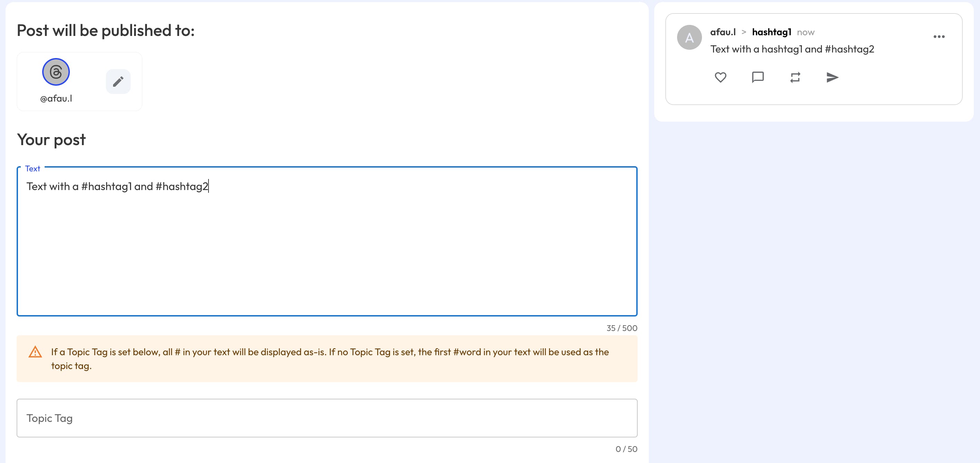
Task: Click the comment bubble icon in preview
Action: pyautogui.click(x=757, y=77)
